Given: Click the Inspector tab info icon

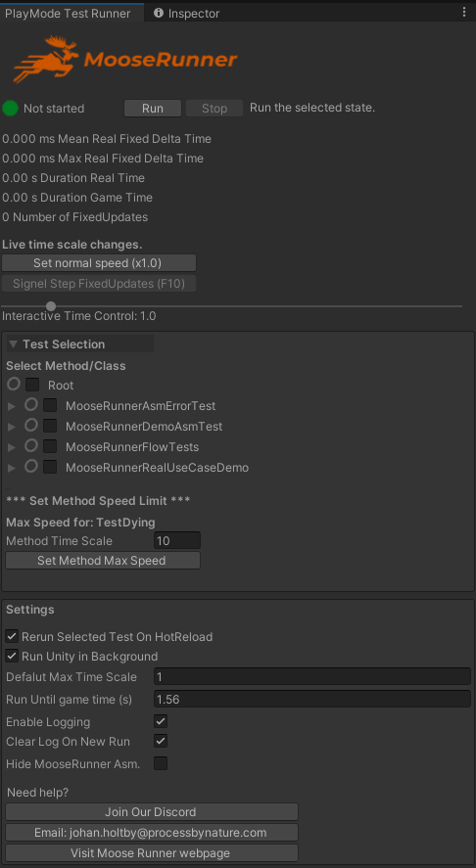Looking at the screenshot, I should [159, 13].
